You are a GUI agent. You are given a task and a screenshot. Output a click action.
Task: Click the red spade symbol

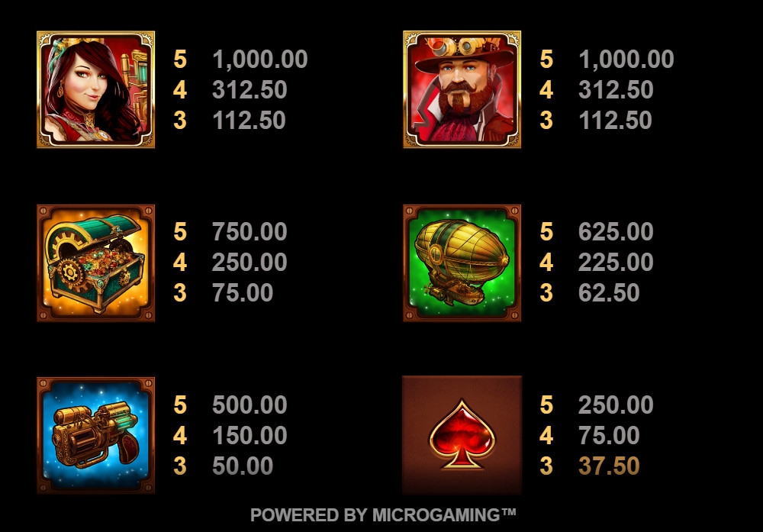coord(462,435)
